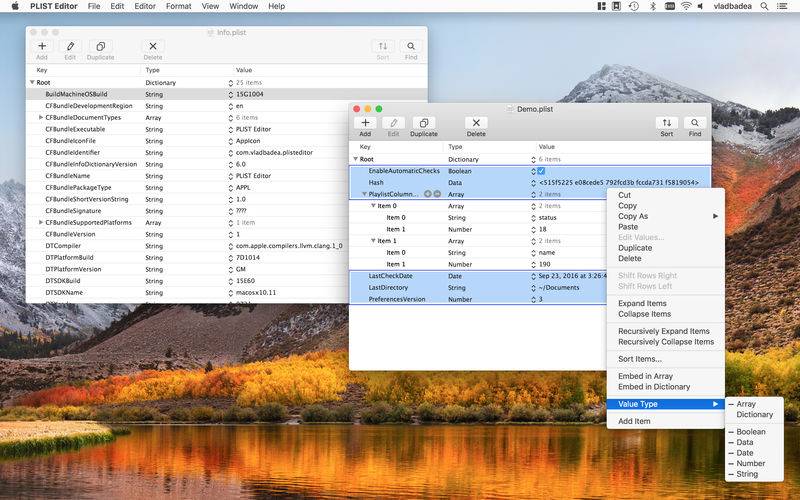Open the View menu
This screenshot has width=800, height=500.
[x=210, y=6]
